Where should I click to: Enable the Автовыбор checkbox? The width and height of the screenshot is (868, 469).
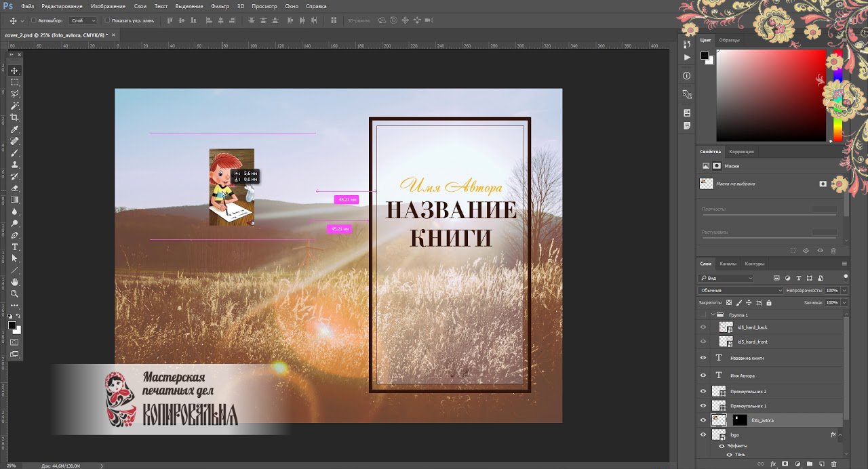click(x=34, y=20)
